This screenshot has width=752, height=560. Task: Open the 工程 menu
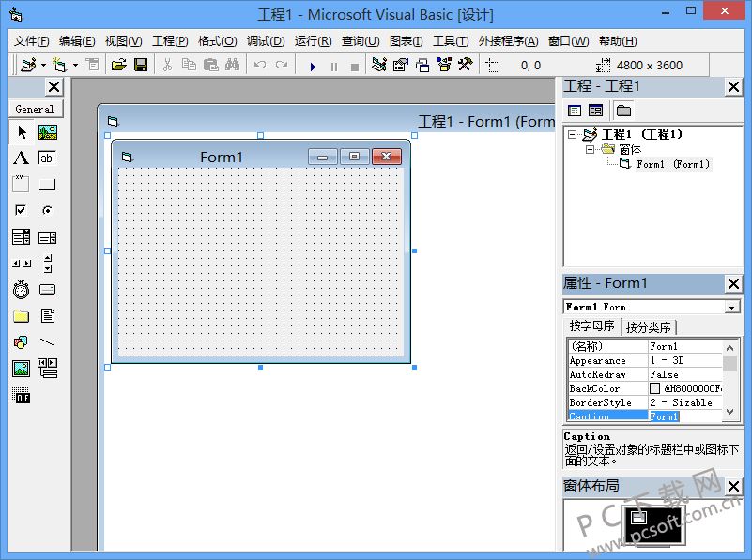tap(168, 41)
